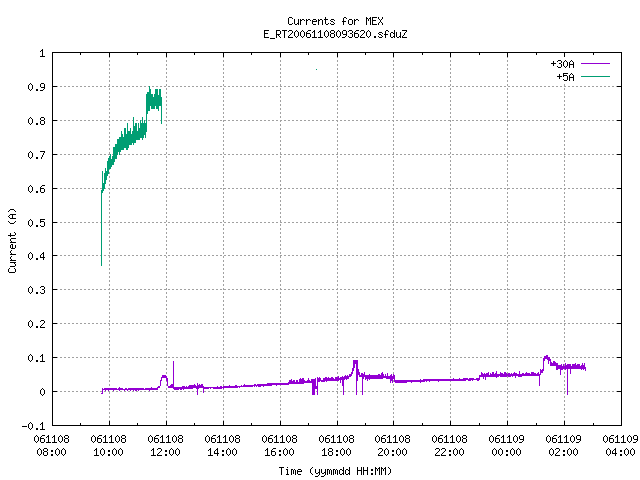This screenshot has height=480, width=640.
Task: Click the x-axis label 061108 22:00
Action: 449,446
